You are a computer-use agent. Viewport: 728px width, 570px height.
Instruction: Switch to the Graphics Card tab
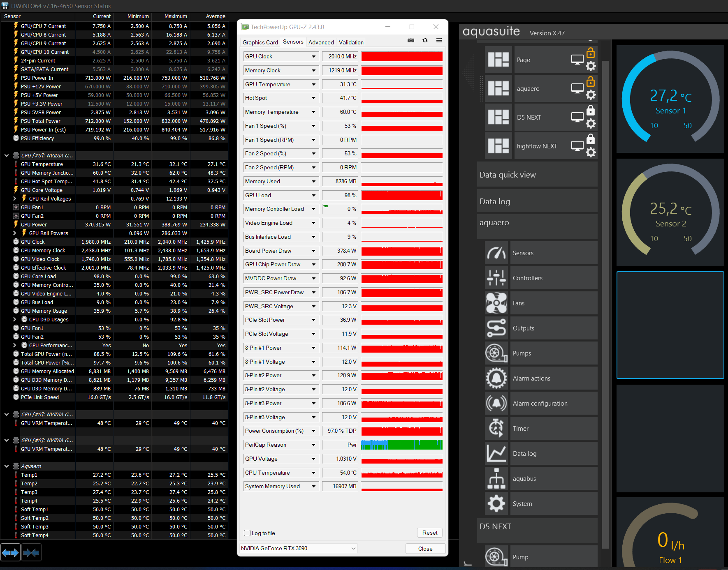[260, 42]
